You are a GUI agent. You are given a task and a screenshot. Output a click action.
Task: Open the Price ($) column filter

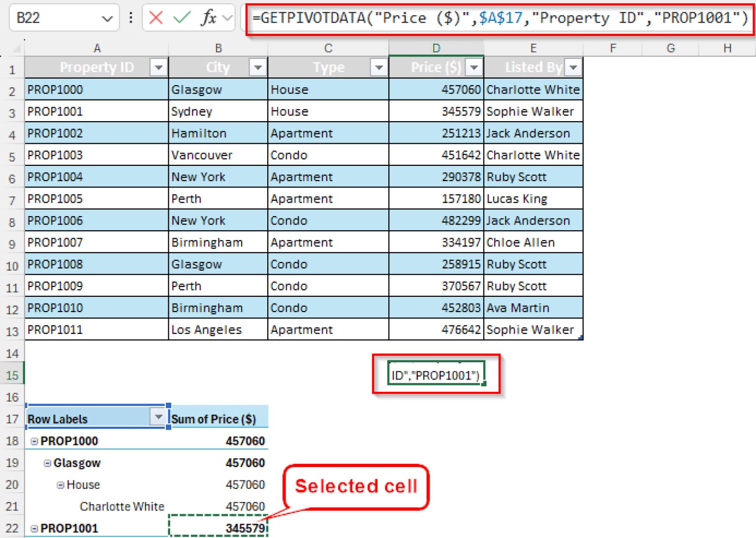pos(474,67)
